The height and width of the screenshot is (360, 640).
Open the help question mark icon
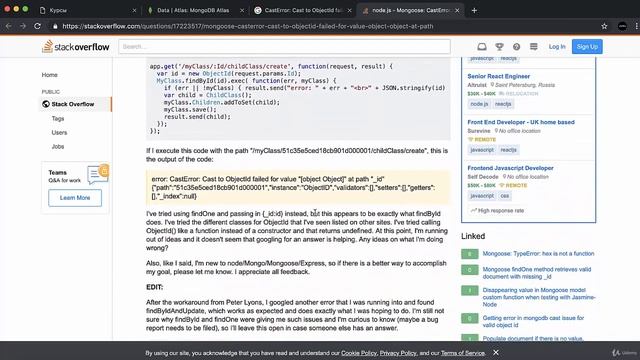coord(516,47)
